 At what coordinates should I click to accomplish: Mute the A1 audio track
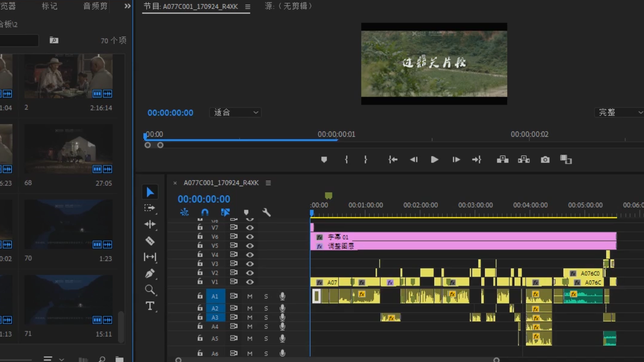250,296
